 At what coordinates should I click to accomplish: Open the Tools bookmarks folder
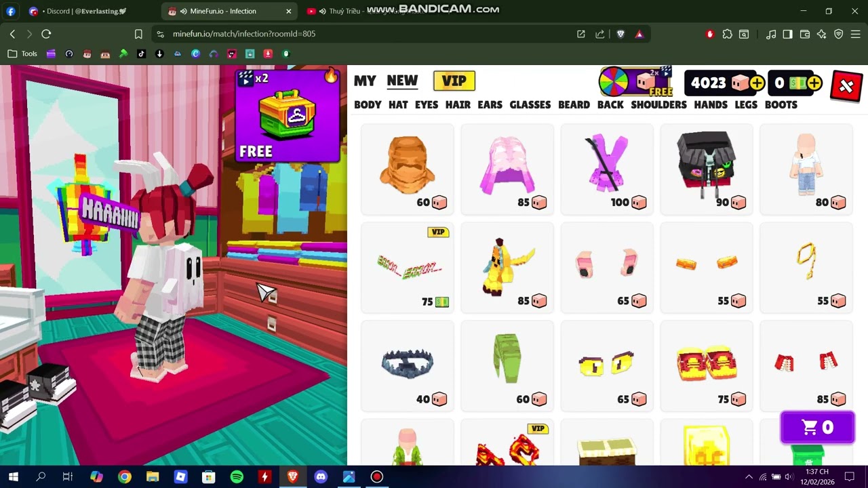point(22,54)
